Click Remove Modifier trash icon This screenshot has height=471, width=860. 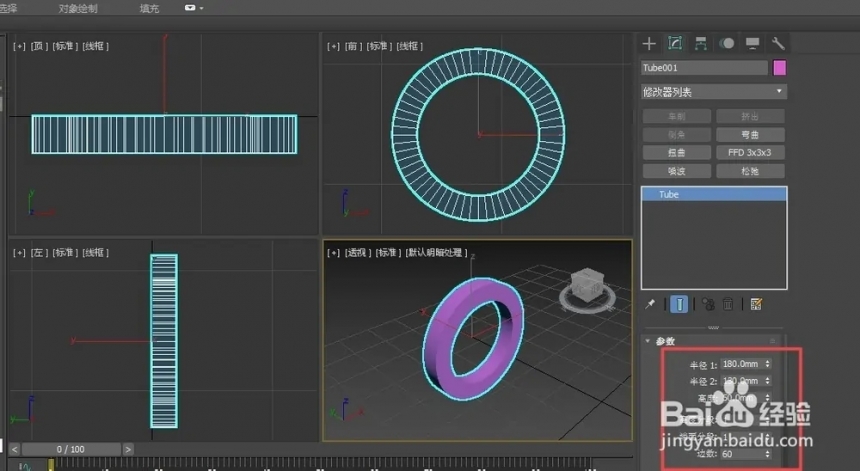(728, 304)
